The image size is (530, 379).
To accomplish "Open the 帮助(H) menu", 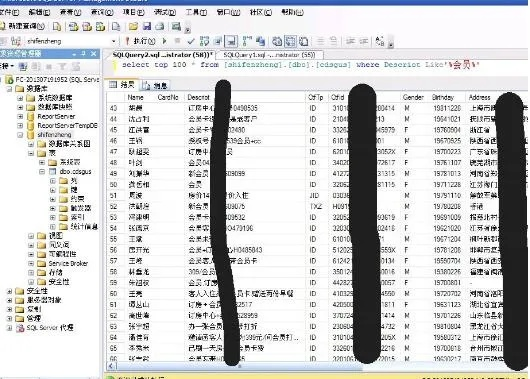I will tap(292, 12).
